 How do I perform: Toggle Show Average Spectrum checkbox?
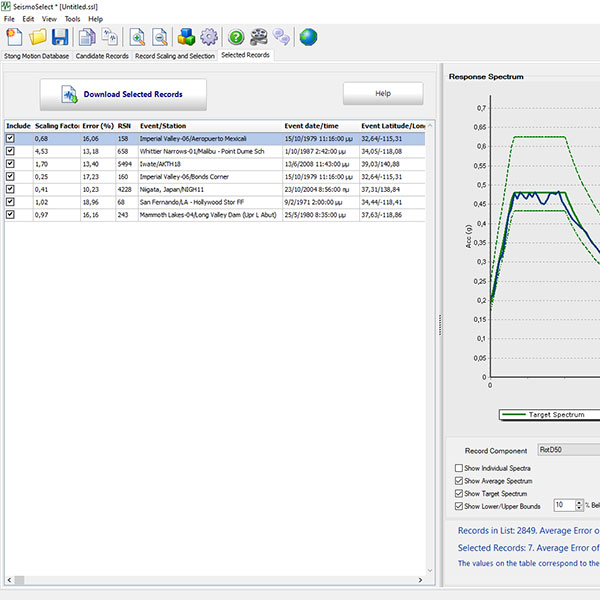(459, 481)
